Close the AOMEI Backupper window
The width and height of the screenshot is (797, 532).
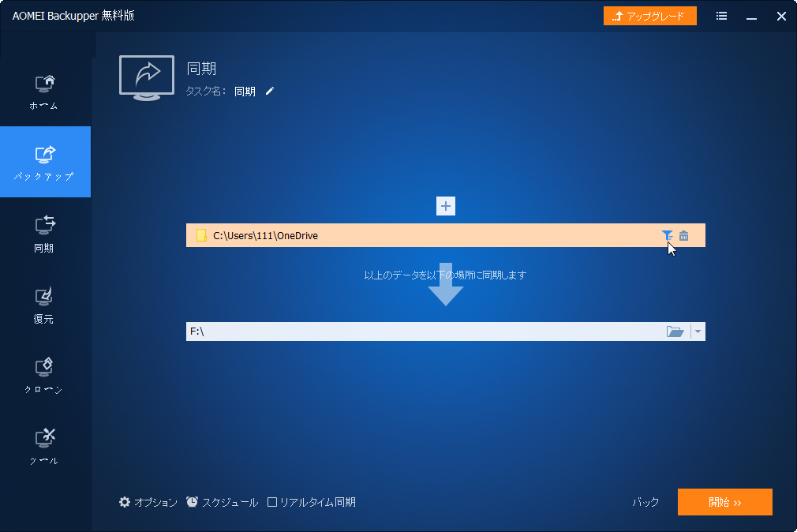(x=782, y=17)
